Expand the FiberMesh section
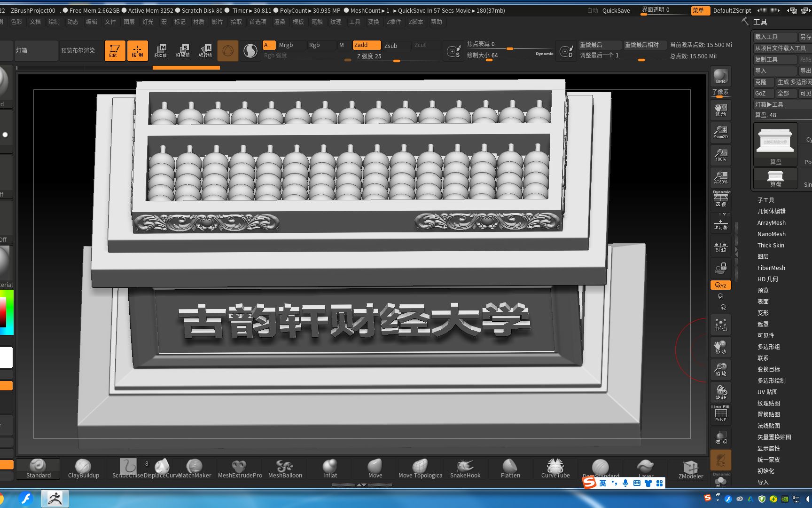Screen dimensions: 812x508 click(771, 268)
